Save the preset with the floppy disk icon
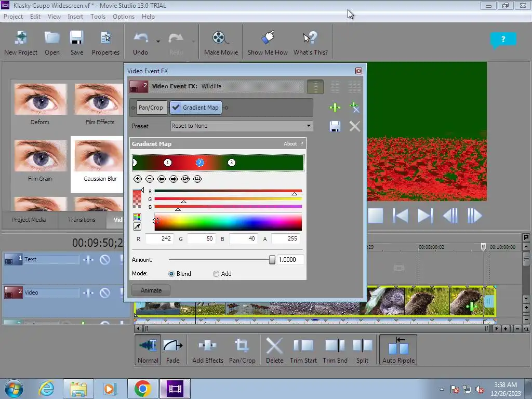Viewport: 532px width, 399px height. click(x=335, y=127)
